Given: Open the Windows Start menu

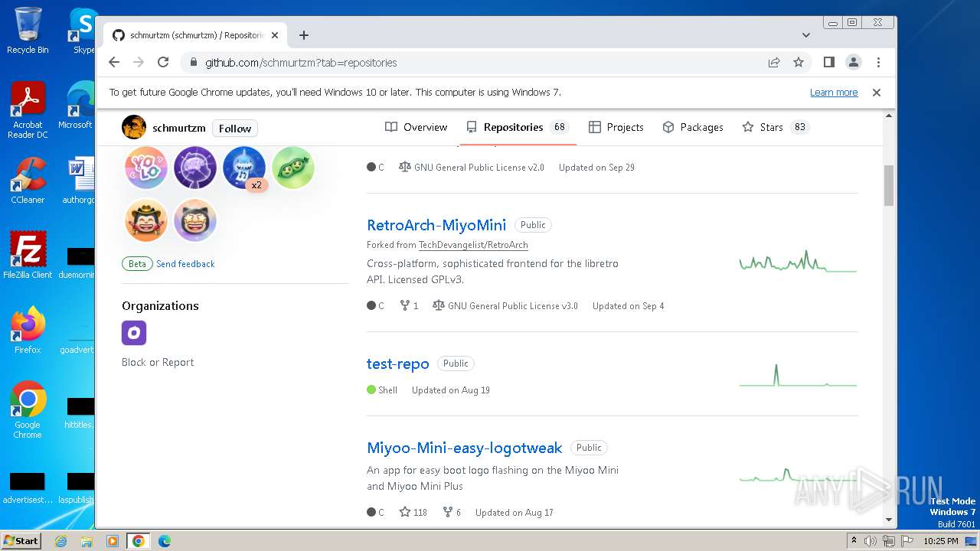Looking at the screenshot, I should point(21,540).
